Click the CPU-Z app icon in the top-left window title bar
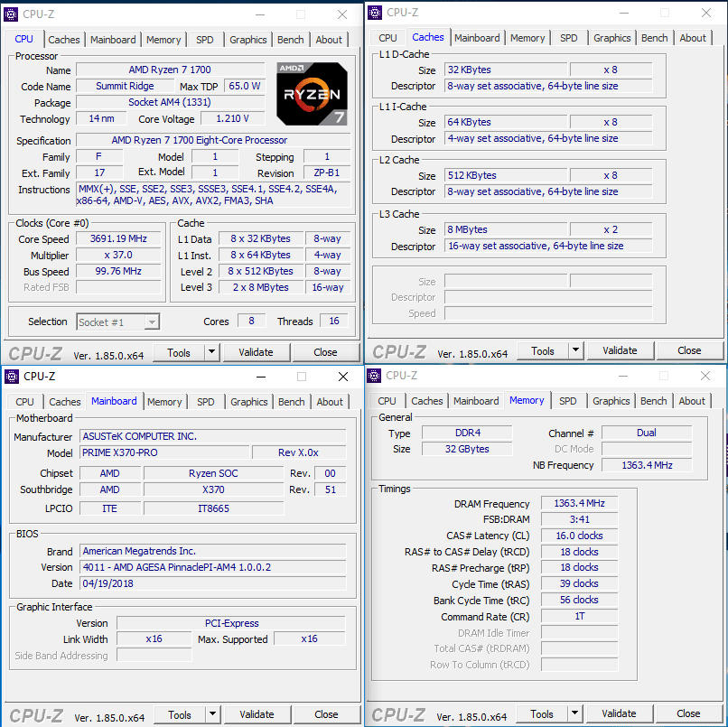This screenshot has width=728, height=727. 11,14
